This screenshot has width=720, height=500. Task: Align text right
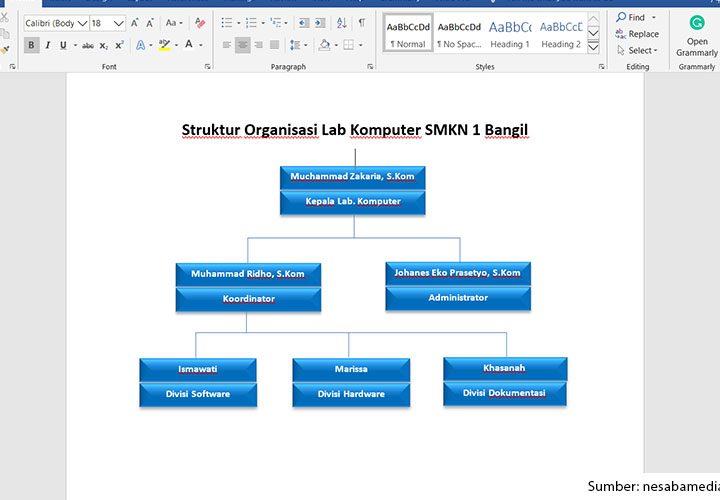(259, 45)
